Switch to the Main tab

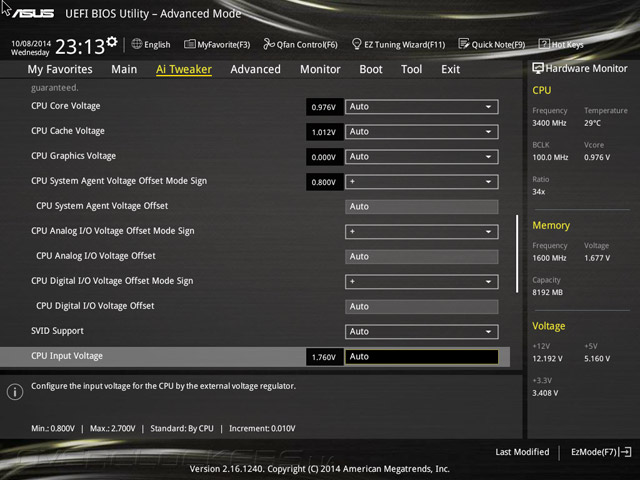pyautogui.click(x=124, y=69)
